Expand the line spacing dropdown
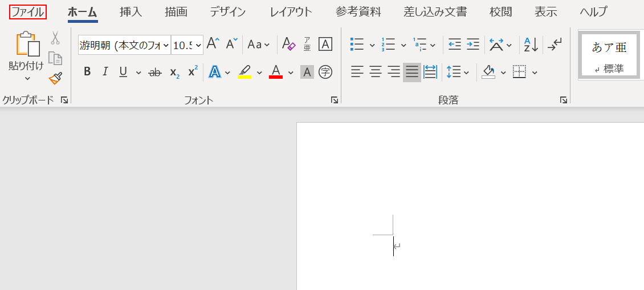644x290 pixels. pos(467,72)
